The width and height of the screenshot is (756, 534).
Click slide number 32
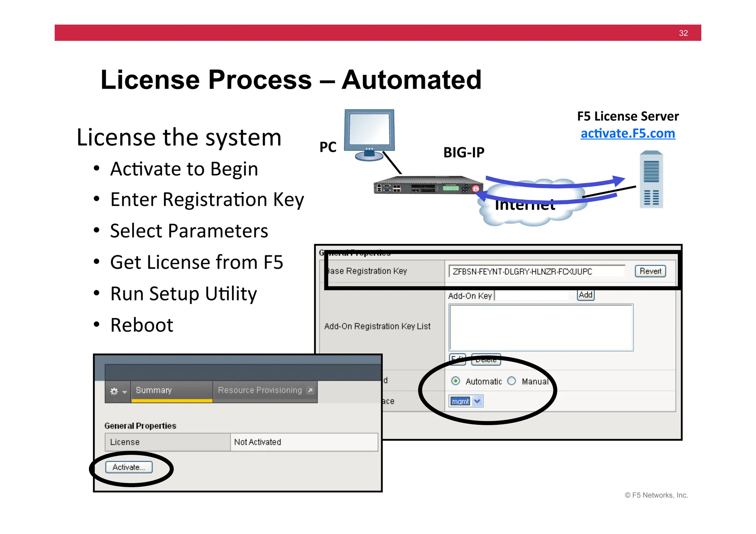(x=683, y=33)
